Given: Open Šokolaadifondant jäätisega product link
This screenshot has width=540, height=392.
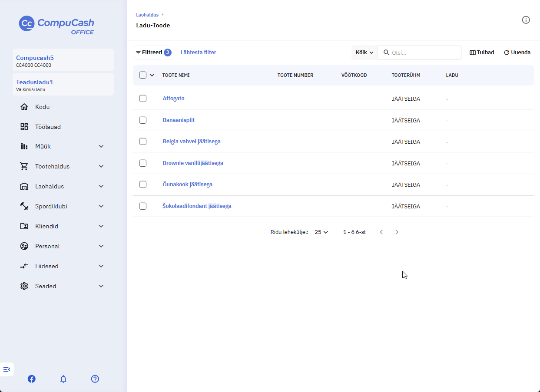Looking at the screenshot, I should coord(197,206).
